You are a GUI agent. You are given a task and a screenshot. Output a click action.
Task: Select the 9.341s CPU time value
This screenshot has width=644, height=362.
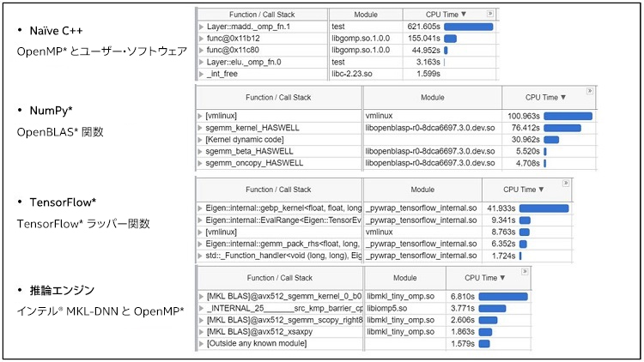point(503,220)
